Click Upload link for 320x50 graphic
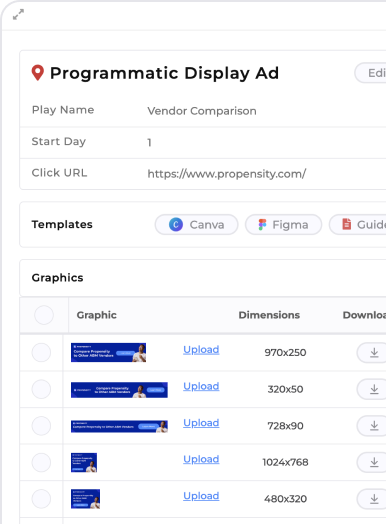The width and height of the screenshot is (386, 524). [201, 386]
